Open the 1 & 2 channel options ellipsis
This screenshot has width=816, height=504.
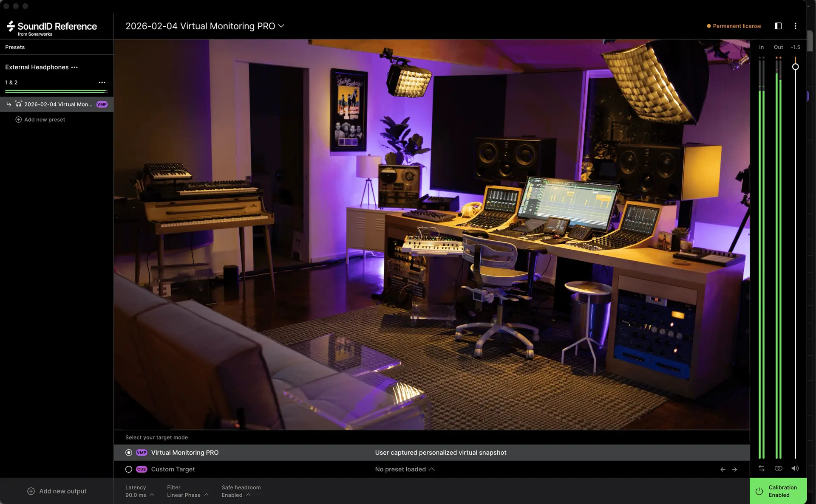(102, 82)
